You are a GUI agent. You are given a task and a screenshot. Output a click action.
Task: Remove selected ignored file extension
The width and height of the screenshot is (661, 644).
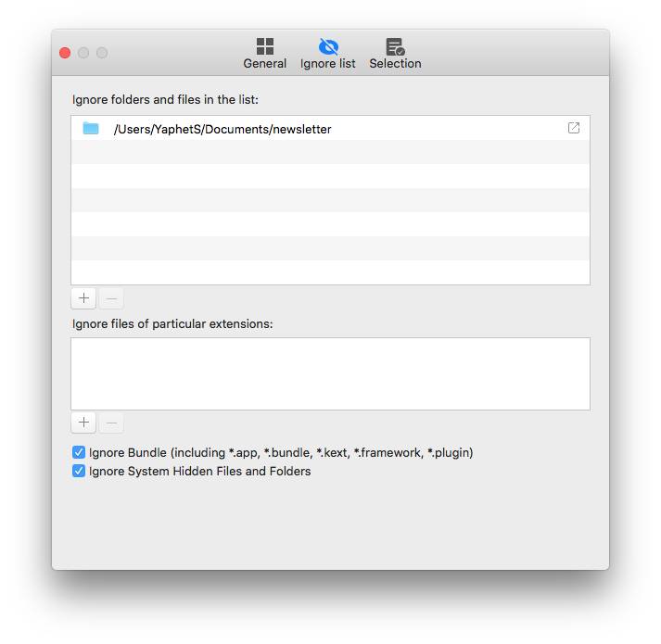pos(111,423)
